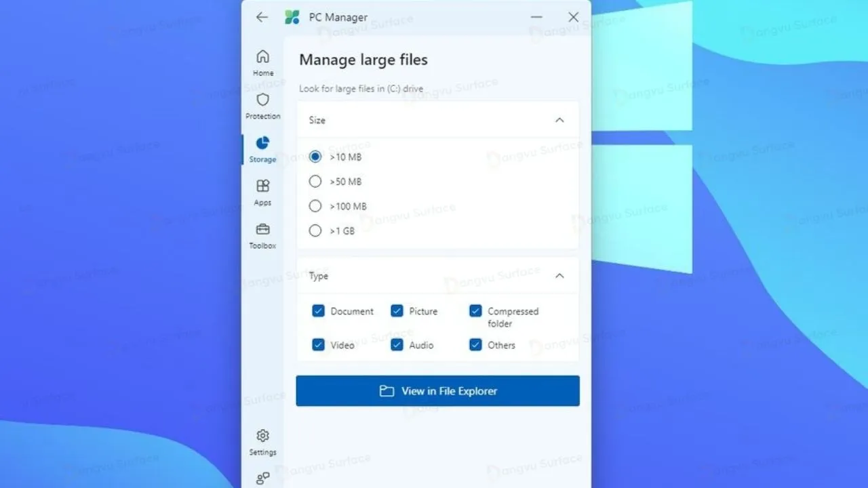Select the >100 MB size option
868x488 pixels.
(x=315, y=206)
